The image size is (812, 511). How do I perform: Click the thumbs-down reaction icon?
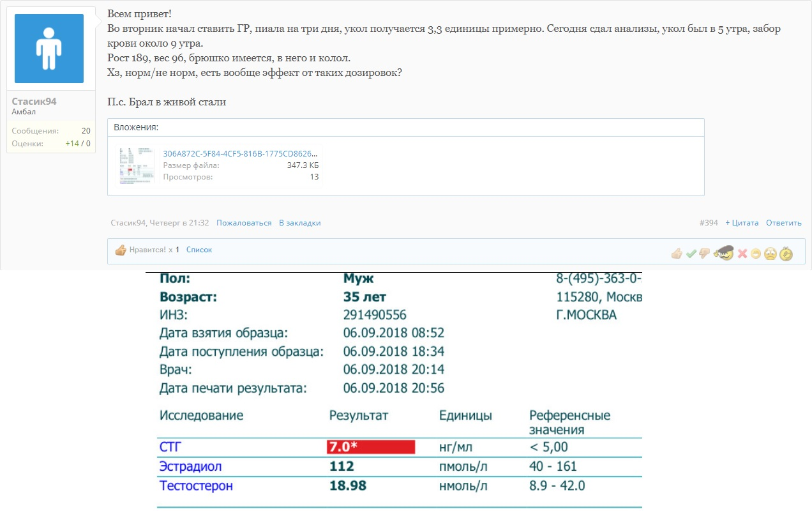(x=704, y=253)
